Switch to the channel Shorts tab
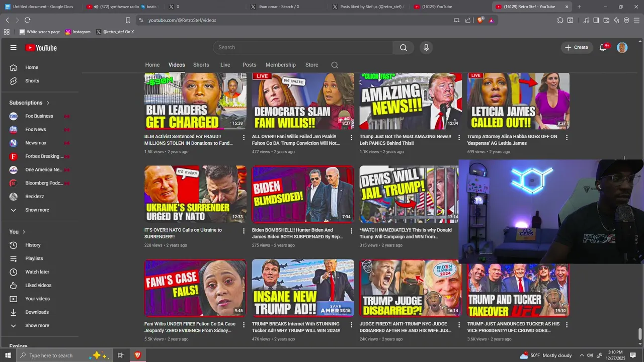 click(201, 65)
